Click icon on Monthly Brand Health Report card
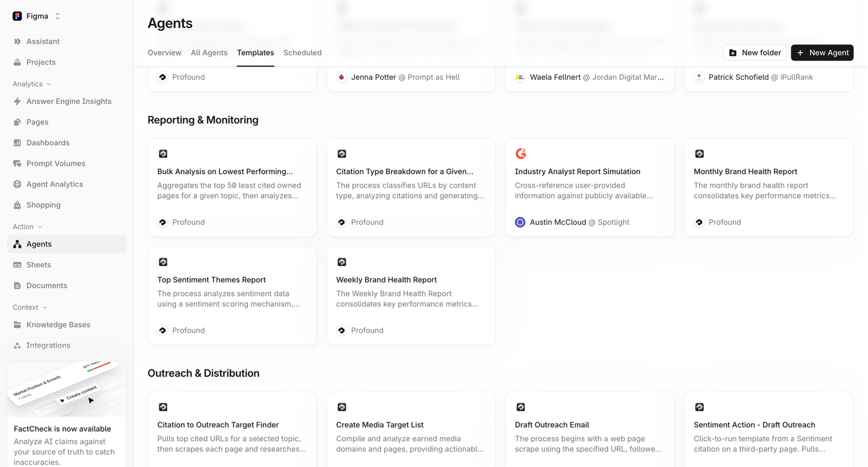 [699, 154]
